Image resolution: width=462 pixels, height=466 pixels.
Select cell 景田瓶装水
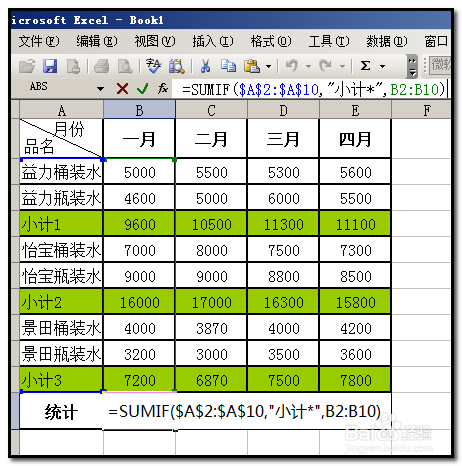61,354
